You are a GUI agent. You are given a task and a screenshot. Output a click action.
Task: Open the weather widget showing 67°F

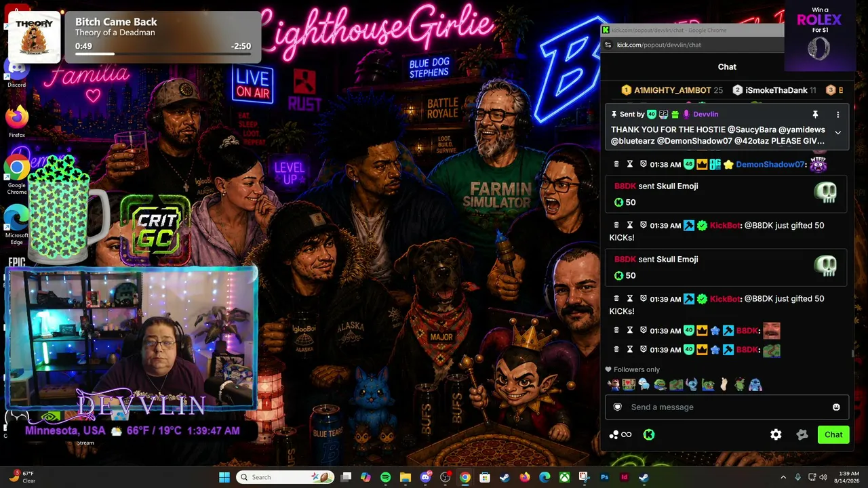22,477
